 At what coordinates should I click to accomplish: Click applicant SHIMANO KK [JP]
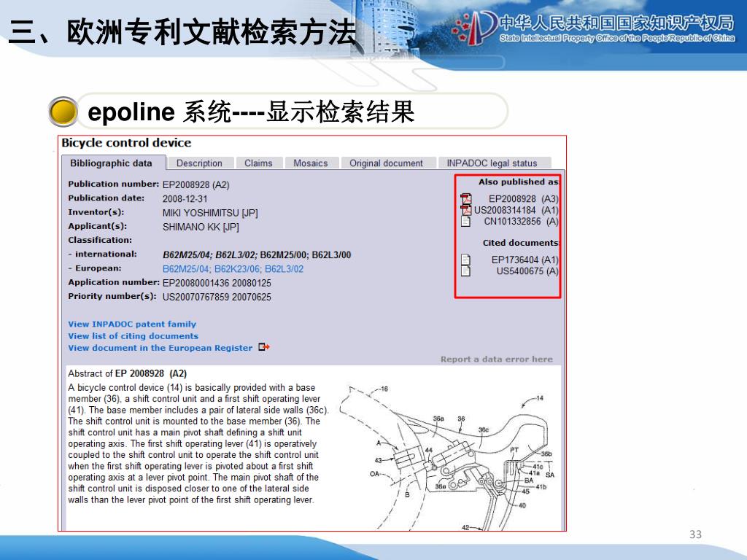pos(201,227)
